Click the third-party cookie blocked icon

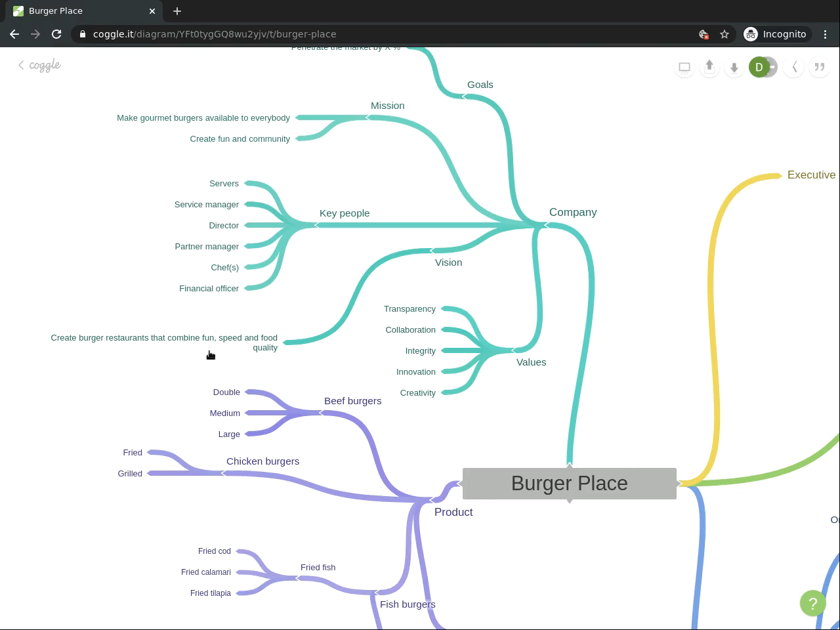point(703,34)
